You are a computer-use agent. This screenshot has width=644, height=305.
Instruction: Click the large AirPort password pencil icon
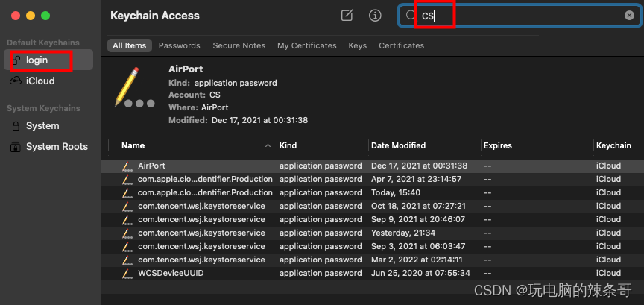[134, 87]
